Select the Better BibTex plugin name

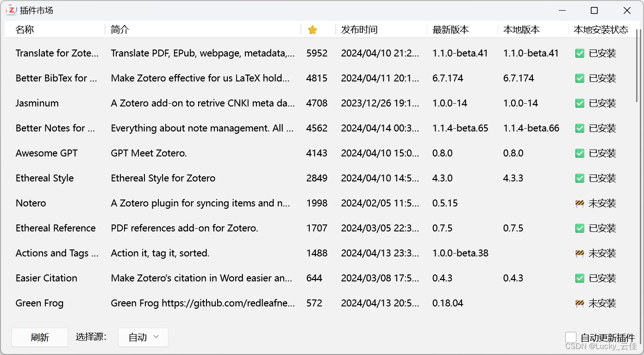[56, 78]
